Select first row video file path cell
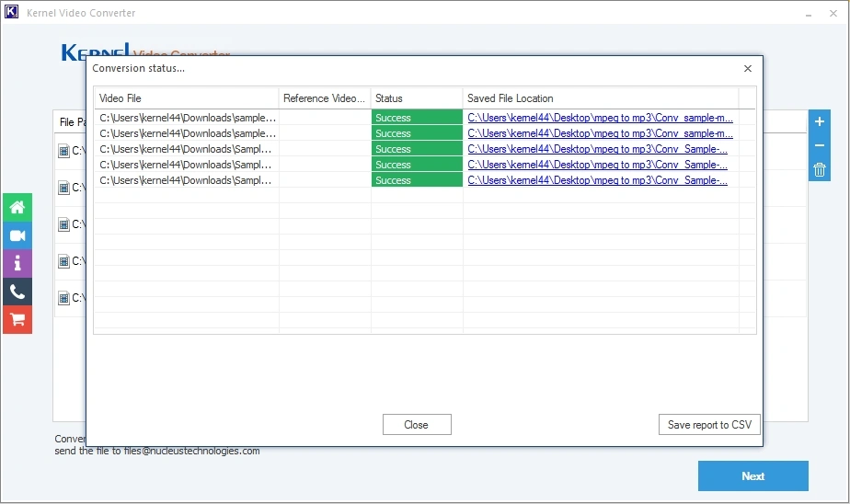850x504 pixels. click(187, 118)
